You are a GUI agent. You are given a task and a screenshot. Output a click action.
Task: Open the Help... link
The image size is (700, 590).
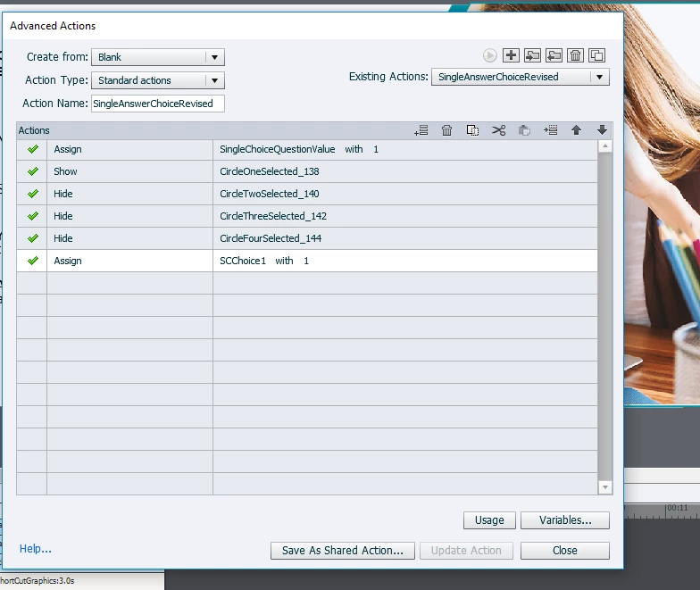click(36, 548)
